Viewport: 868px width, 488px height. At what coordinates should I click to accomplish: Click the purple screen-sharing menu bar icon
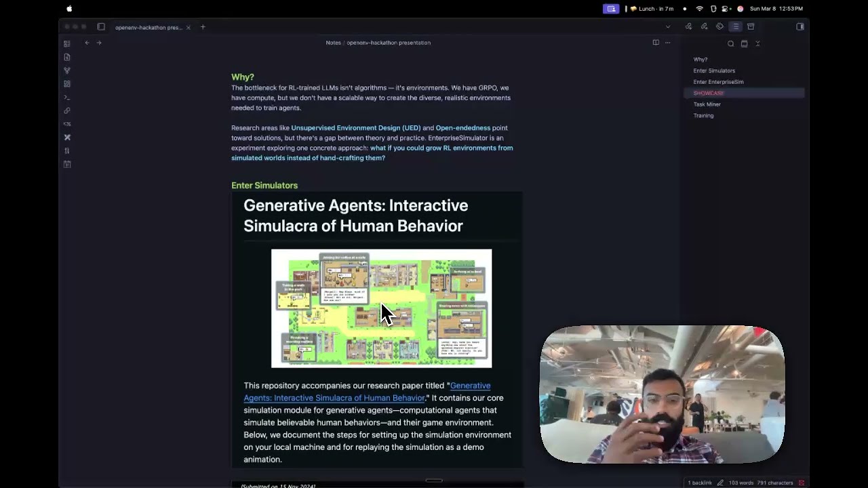[611, 9]
